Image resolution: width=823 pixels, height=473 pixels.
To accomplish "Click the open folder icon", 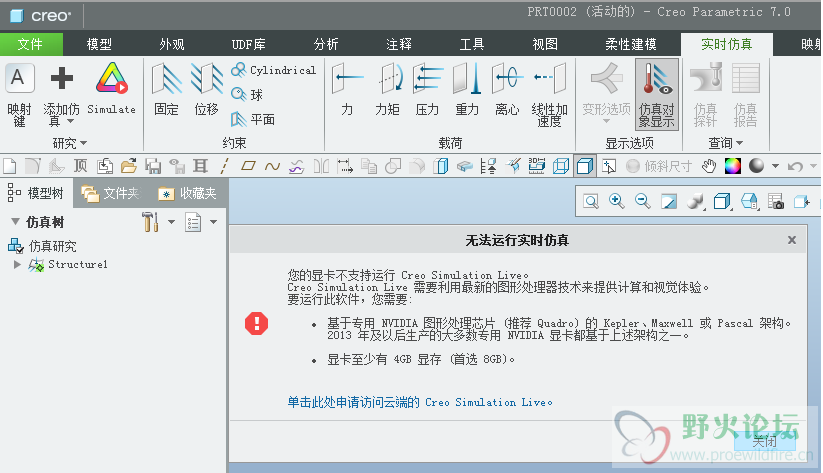I will pyautogui.click(x=129, y=166).
